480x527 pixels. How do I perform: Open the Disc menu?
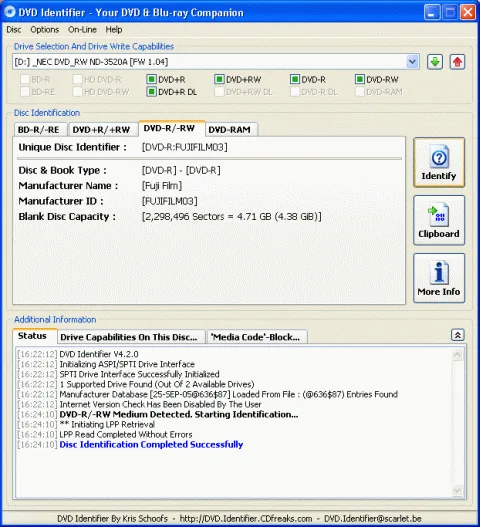point(14,30)
